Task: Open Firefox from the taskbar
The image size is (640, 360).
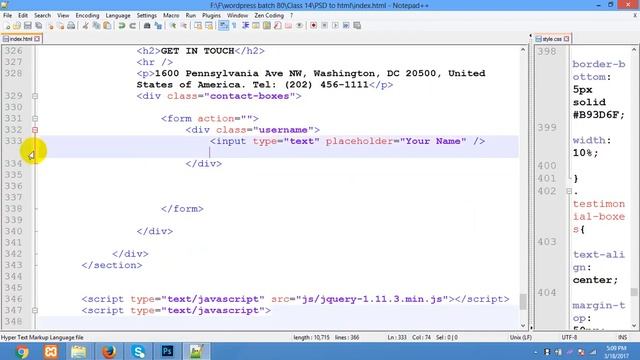Action: click(x=109, y=351)
